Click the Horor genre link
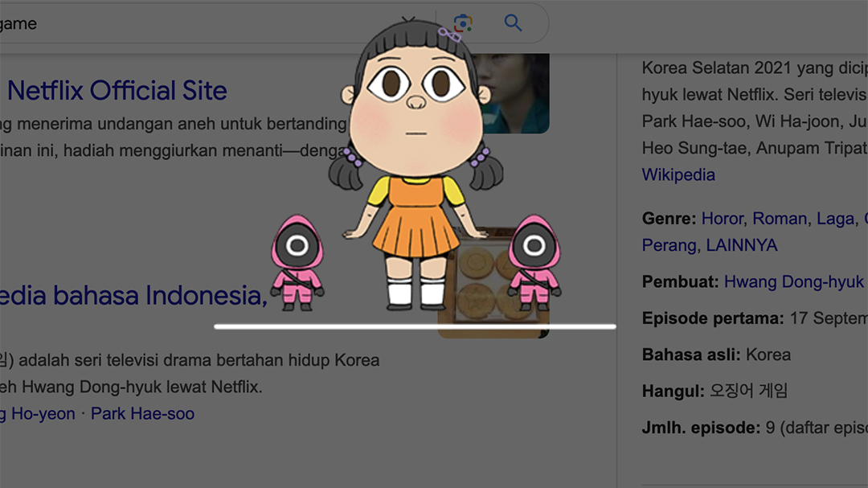 point(722,218)
